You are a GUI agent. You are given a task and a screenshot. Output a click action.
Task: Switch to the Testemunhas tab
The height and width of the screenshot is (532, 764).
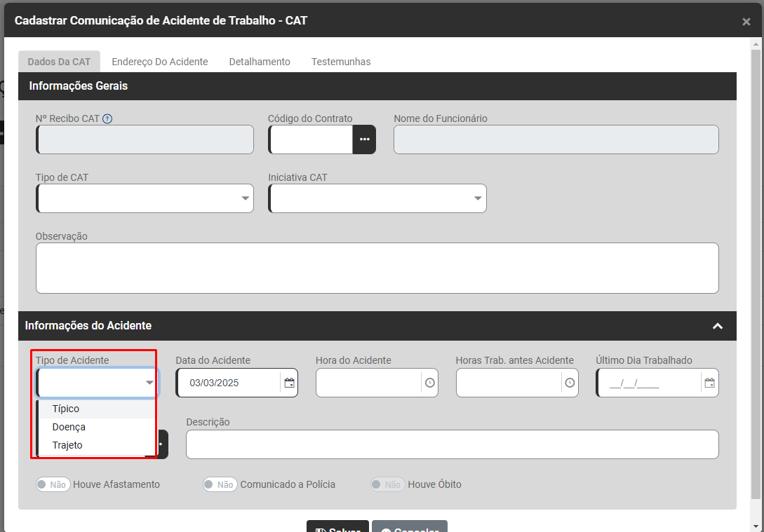341,62
